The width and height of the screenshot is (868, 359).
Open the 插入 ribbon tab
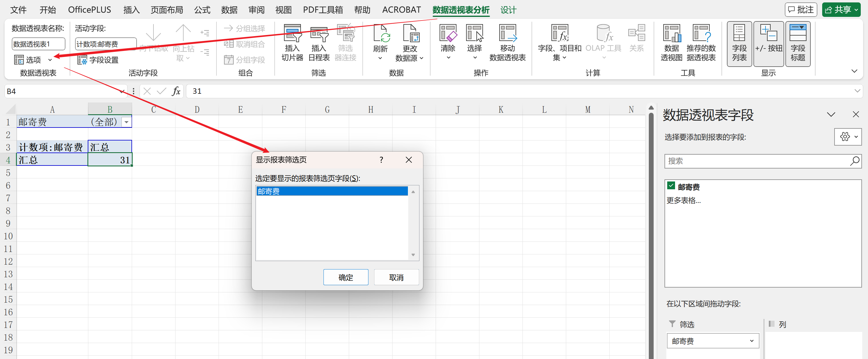click(x=131, y=10)
